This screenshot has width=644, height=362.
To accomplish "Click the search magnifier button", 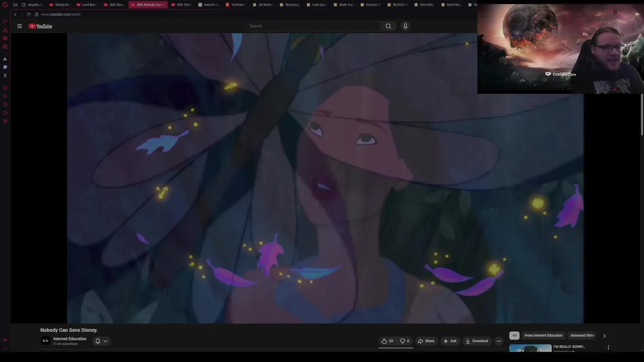I will coord(388,26).
